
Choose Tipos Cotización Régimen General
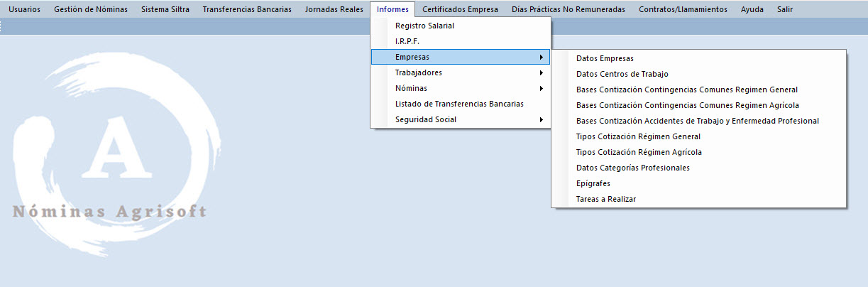(638, 136)
